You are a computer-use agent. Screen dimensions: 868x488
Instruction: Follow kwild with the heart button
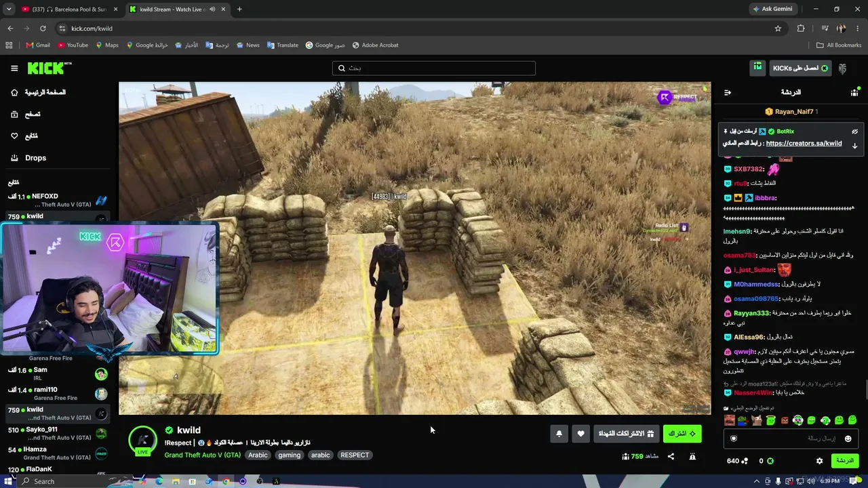click(580, 434)
